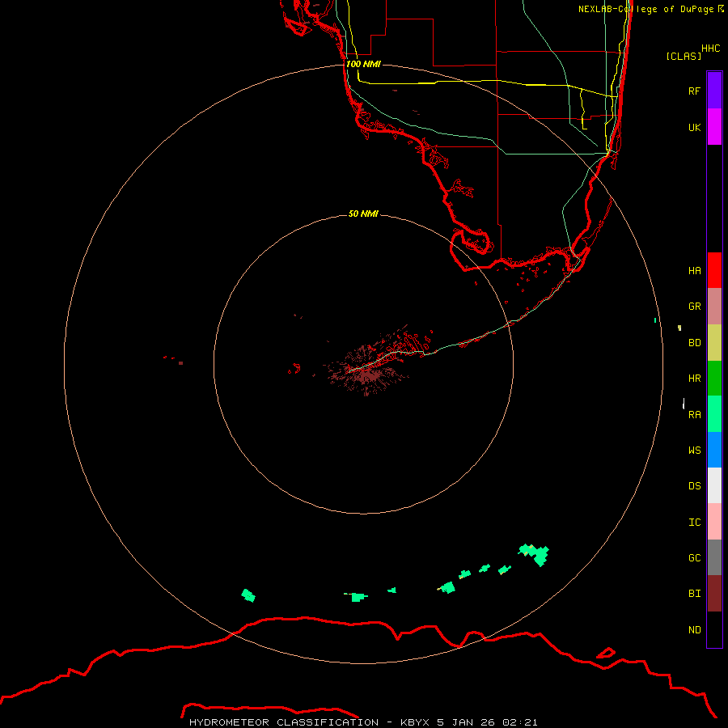The width and height of the screenshot is (728, 728).
Task: Click the HA legend label
Action: [694, 270]
